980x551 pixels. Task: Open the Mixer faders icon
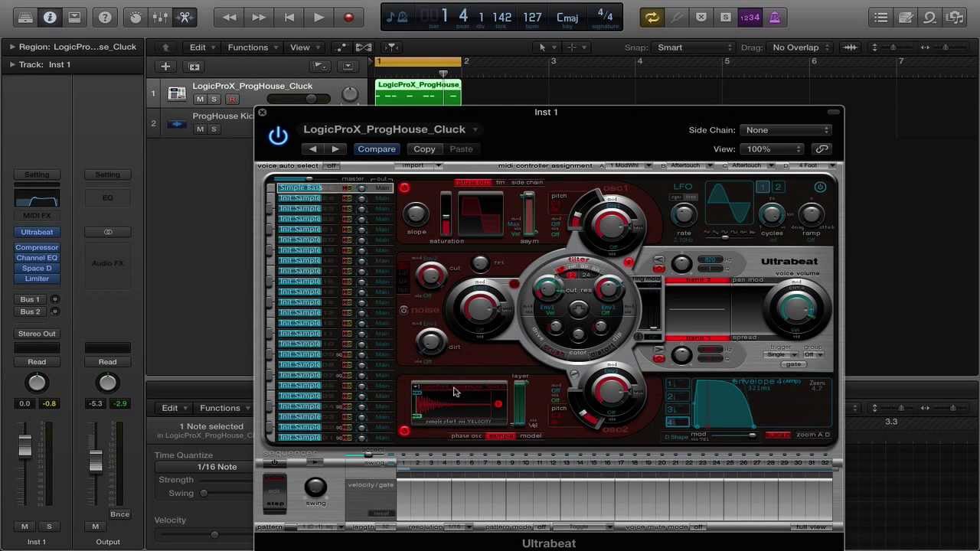pos(160,17)
